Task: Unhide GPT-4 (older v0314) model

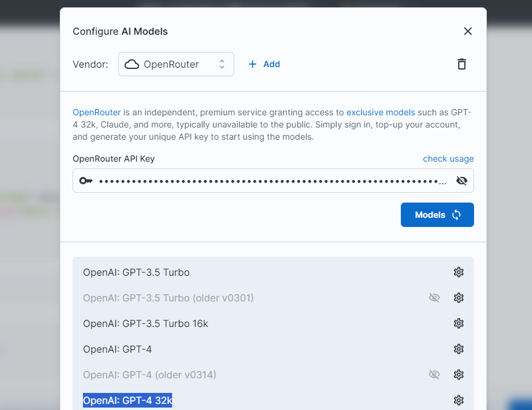Action: (x=434, y=375)
